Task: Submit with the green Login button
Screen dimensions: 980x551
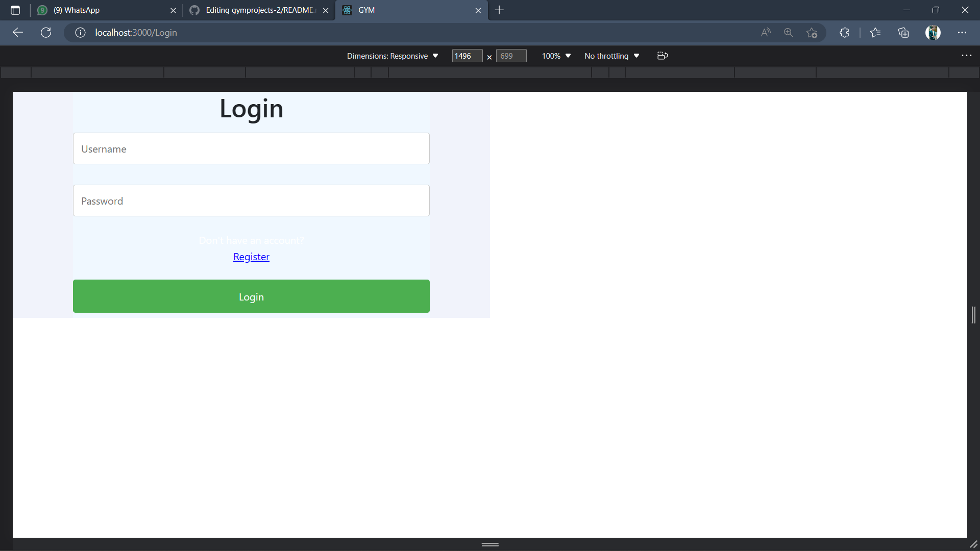Action: [251, 296]
